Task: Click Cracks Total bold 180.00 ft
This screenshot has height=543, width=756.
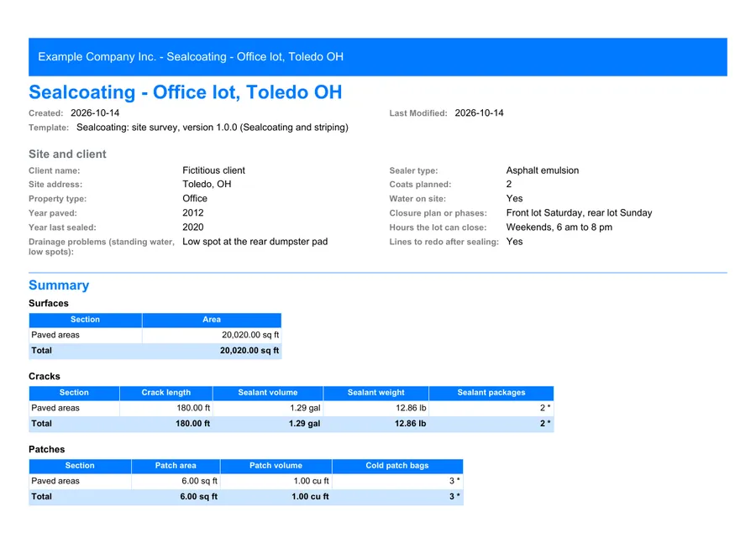Action: (x=193, y=424)
